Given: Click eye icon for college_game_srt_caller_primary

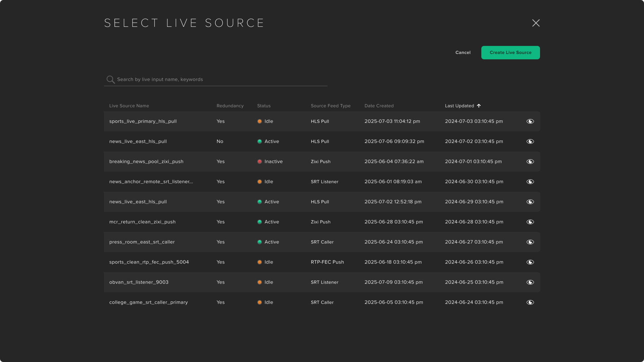Looking at the screenshot, I should tap(530, 302).
